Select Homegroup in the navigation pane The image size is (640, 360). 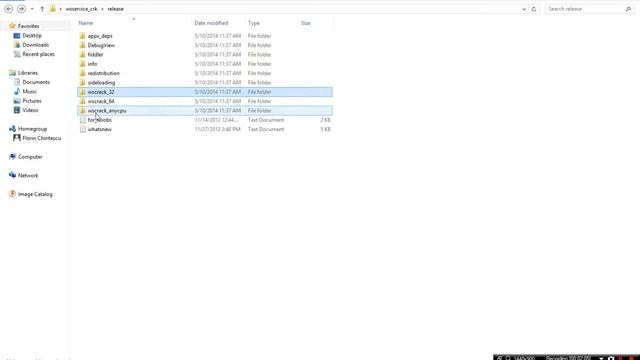pyautogui.click(x=32, y=129)
